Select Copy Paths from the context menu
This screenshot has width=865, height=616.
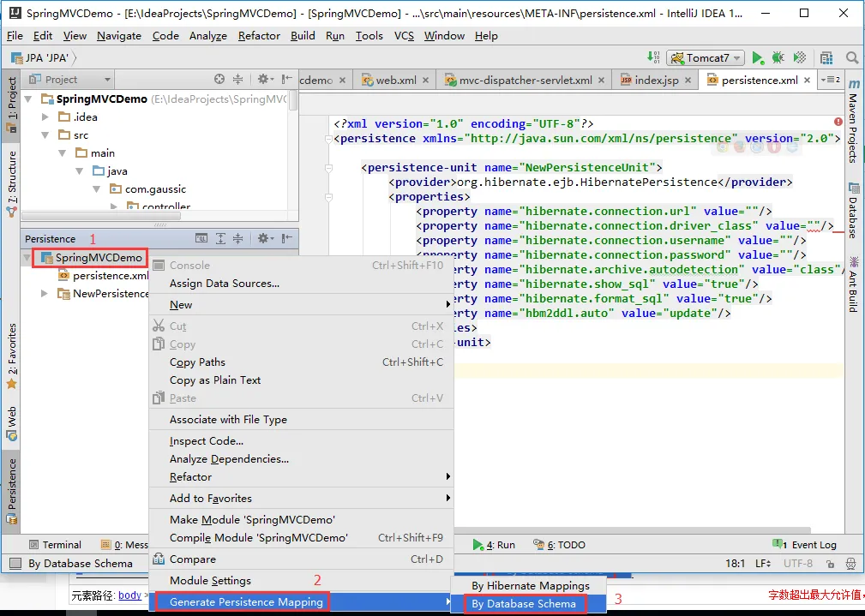pos(301,362)
